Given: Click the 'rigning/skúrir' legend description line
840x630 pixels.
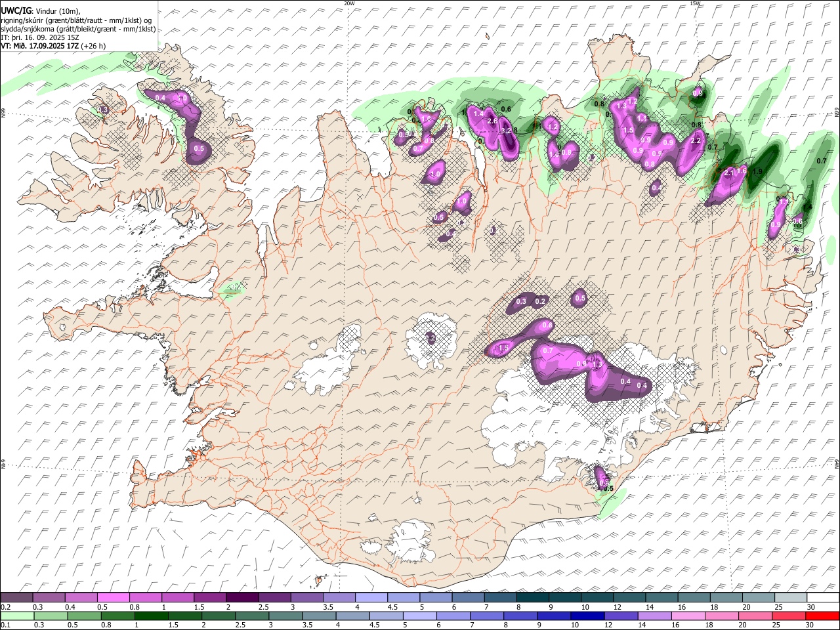Looking at the screenshot, I should [x=76, y=20].
